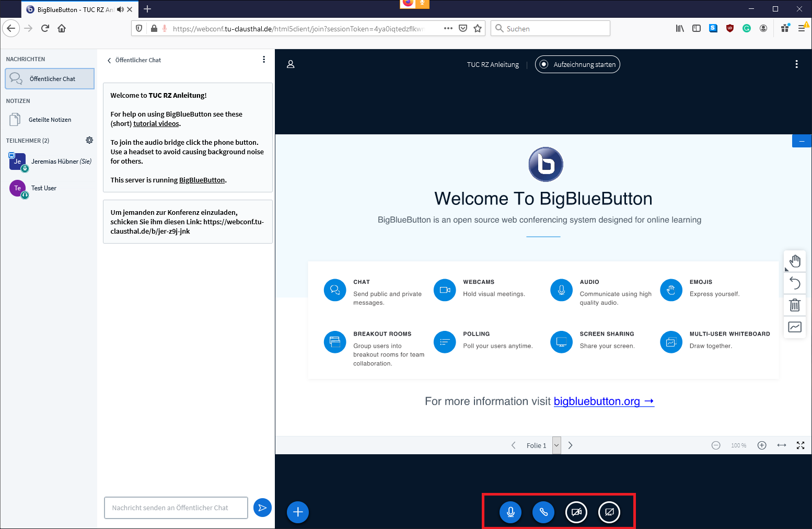Expand the Folie 1 slide dropdown
This screenshot has width=812, height=529.
point(556,445)
